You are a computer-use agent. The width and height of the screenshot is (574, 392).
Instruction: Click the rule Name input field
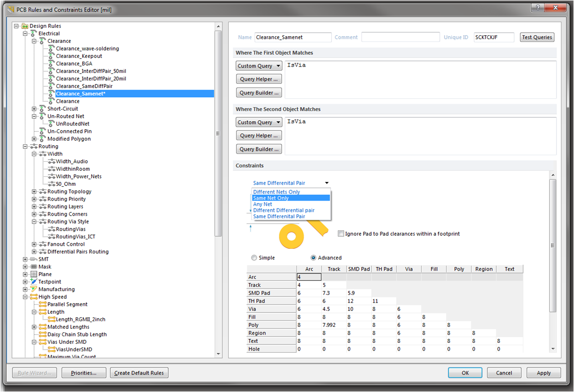293,37
